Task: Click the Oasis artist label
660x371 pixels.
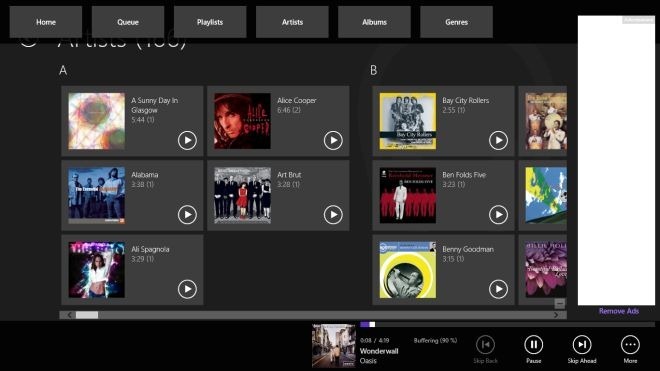Action: pyautogui.click(x=368, y=361)
